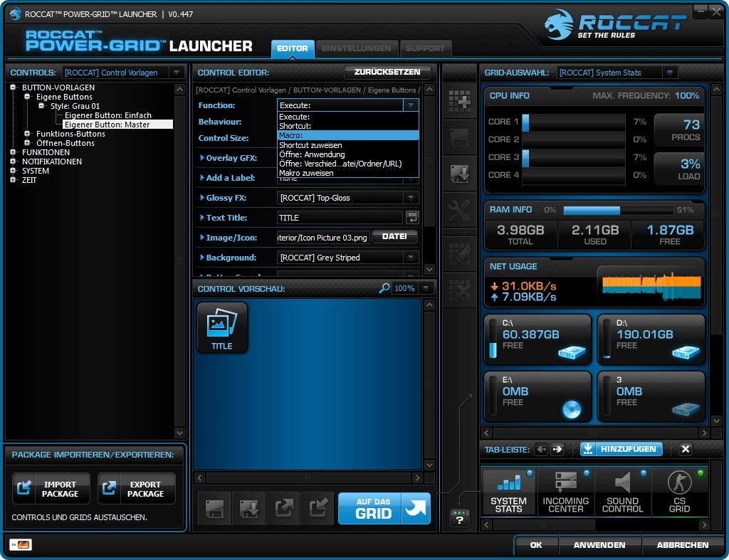The width and height of the screenshot is (729, 560).
Task: Select the CS GRID tab
Action: click(x=680, y=492)
